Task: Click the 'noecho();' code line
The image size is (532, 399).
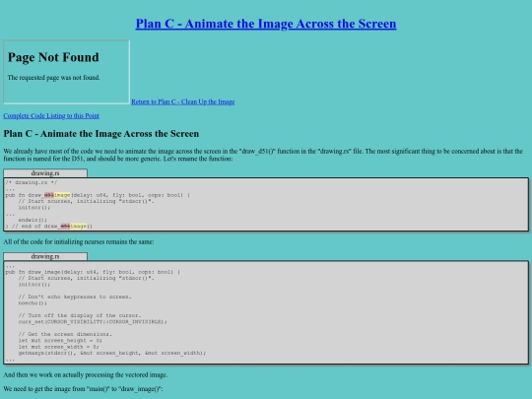Action: click(33, 303)
